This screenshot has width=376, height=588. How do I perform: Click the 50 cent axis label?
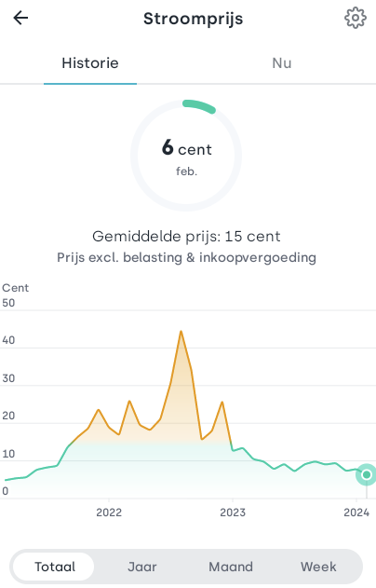8,303
